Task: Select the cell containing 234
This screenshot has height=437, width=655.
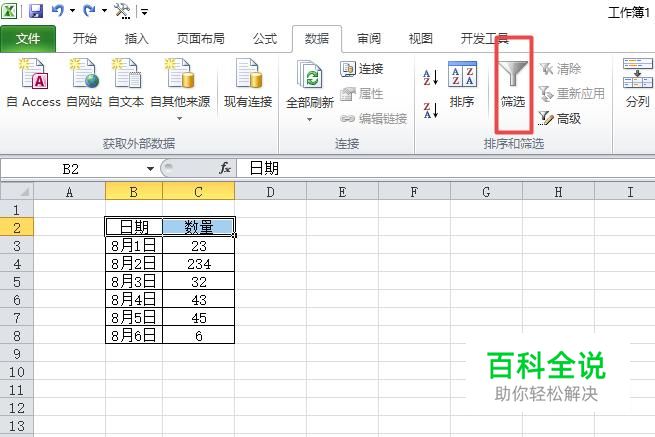Action: coord(198,264)
